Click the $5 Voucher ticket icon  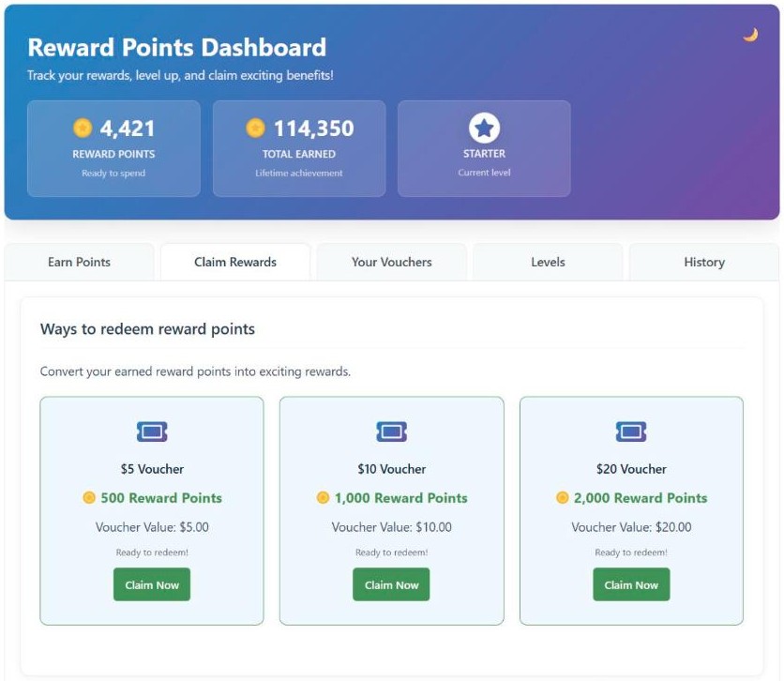coord(152,431)
